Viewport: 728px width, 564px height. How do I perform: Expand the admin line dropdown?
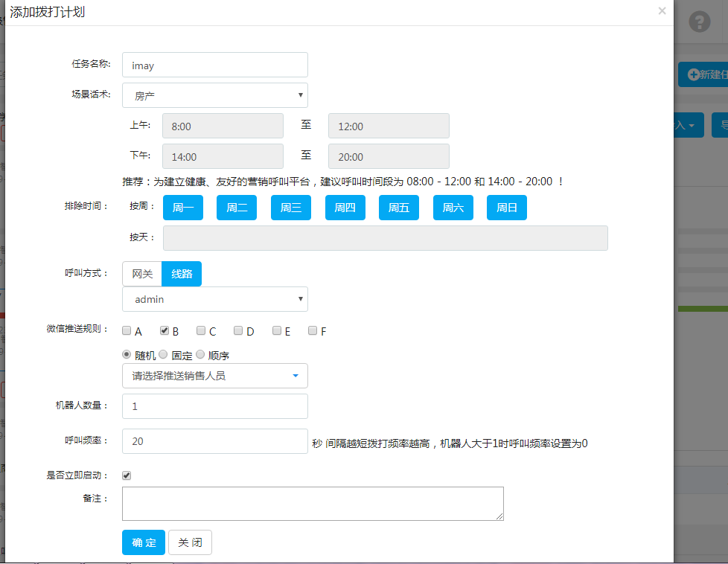coord(214,299)
